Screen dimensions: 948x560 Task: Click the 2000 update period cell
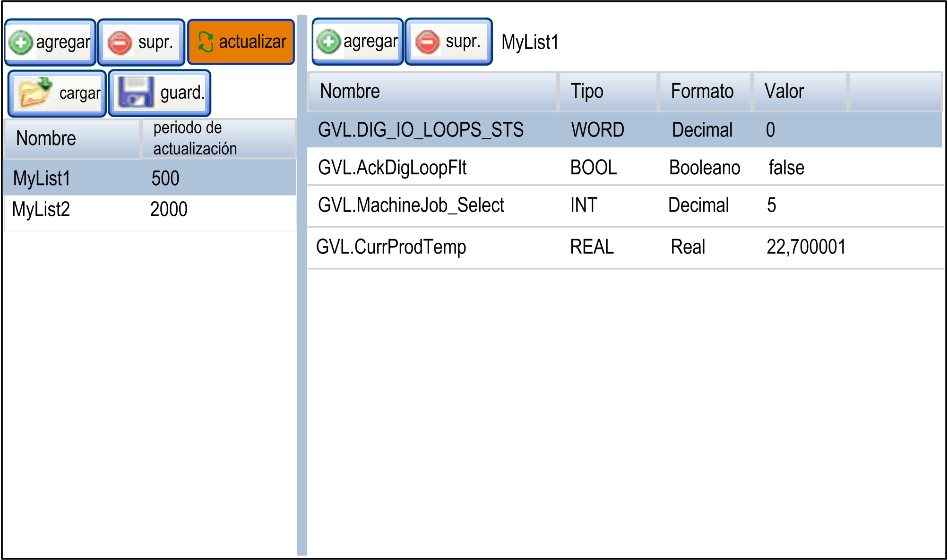[169, 209]
